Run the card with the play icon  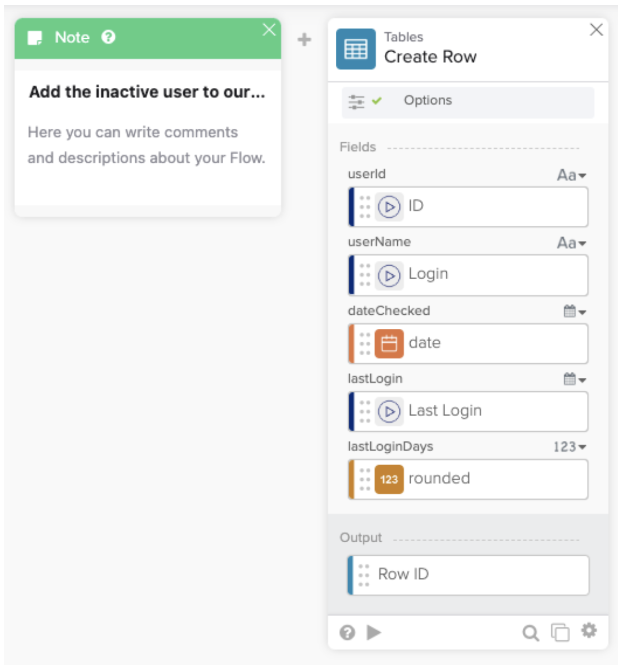[374, 632]
